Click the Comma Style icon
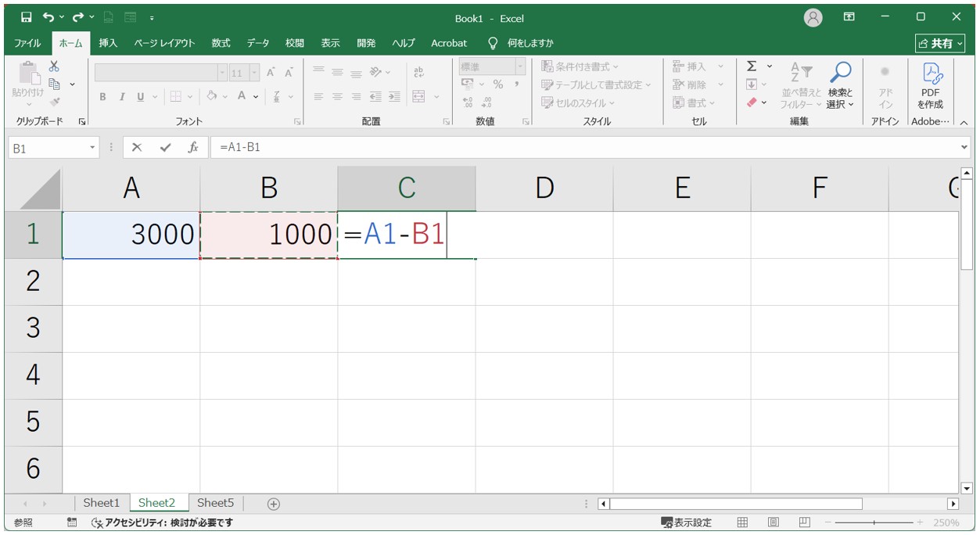 tap(517, 84)
